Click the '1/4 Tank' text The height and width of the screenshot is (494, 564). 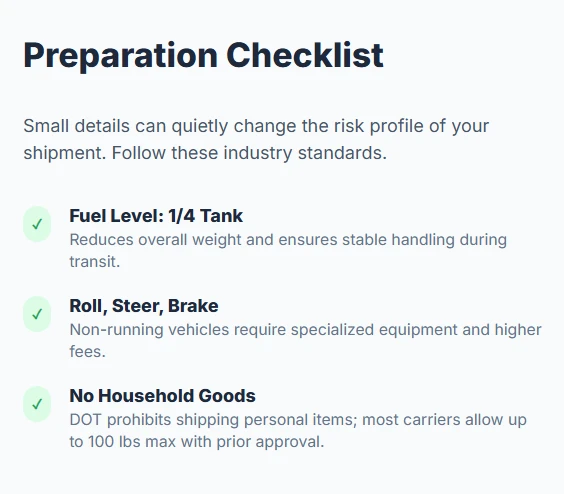click(205, 216)
